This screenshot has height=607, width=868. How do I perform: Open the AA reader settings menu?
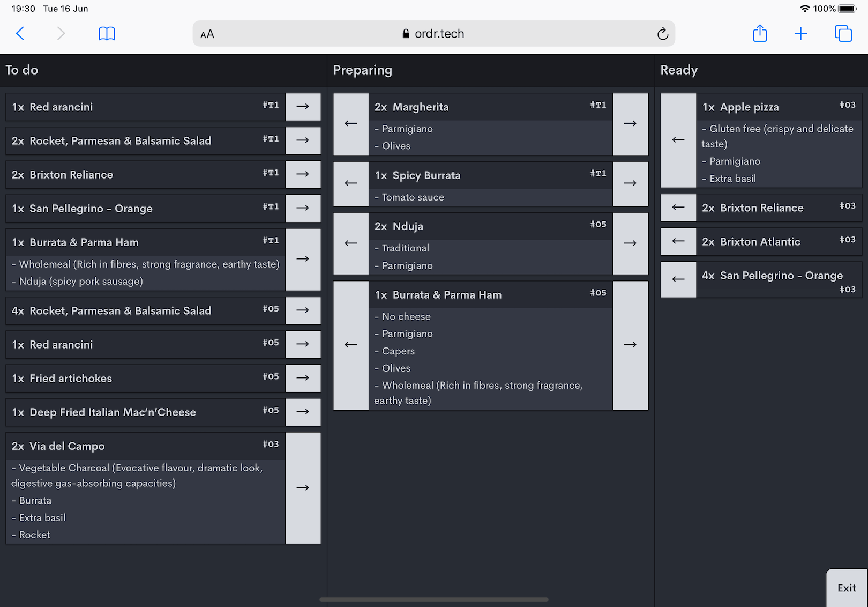click(207, 34)
